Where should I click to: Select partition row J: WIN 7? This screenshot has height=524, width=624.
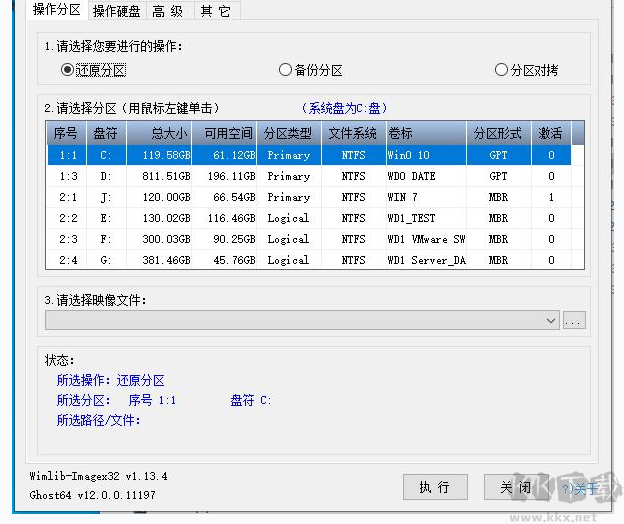point(309,197)
